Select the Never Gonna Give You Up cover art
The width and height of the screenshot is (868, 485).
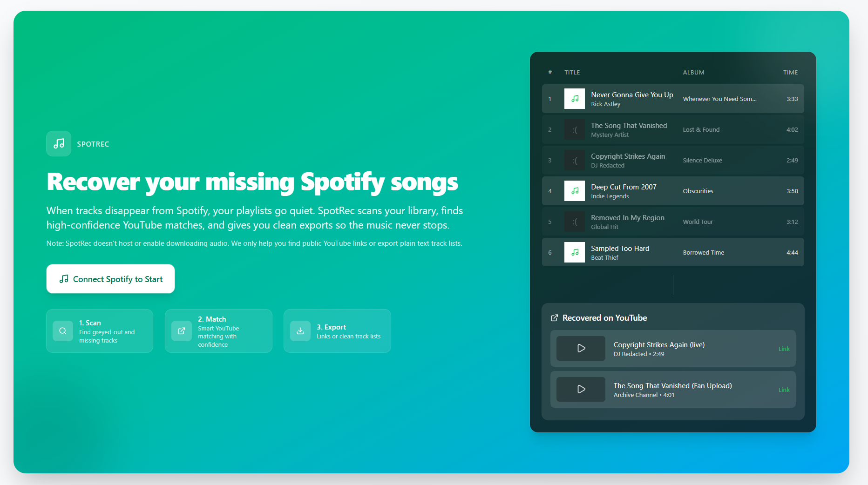[575, 99]
